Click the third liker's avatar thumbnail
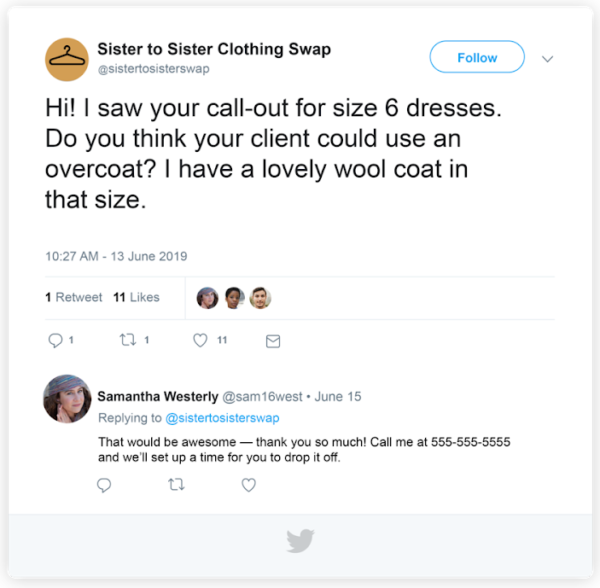This screenshot has width=600, height=588. tap(260, 298)
